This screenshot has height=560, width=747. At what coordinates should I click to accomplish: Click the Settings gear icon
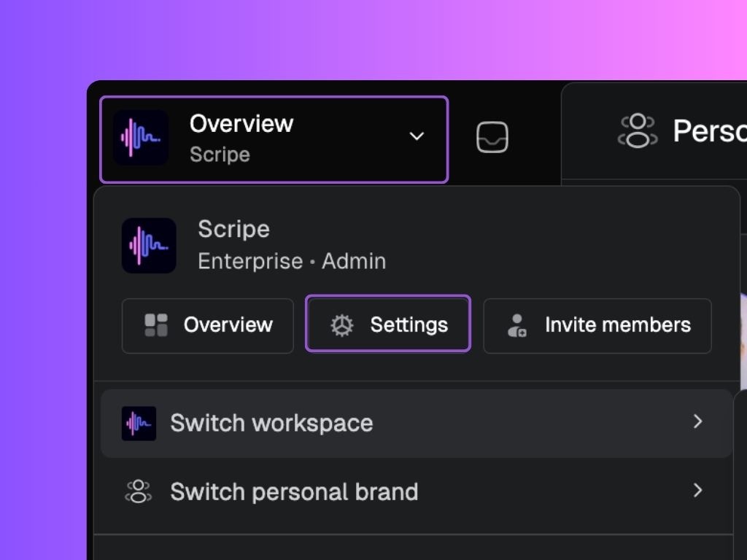click(x=342, y=326)
